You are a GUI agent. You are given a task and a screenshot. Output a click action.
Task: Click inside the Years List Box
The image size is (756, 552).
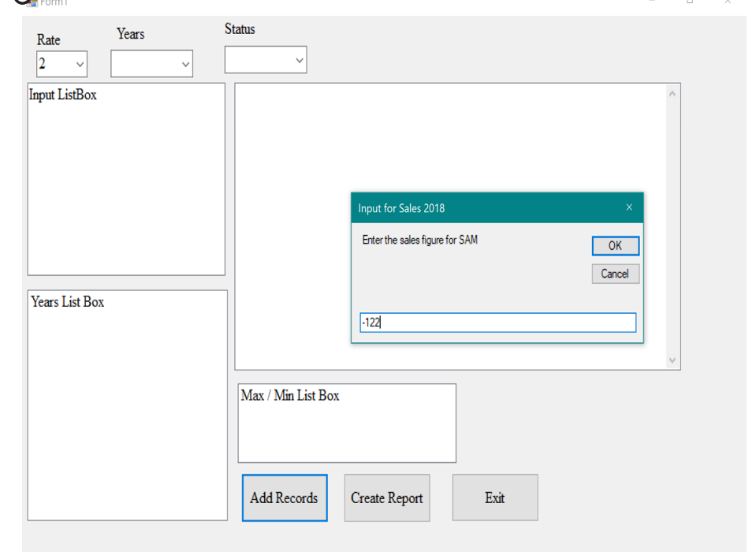pos(126,402)
